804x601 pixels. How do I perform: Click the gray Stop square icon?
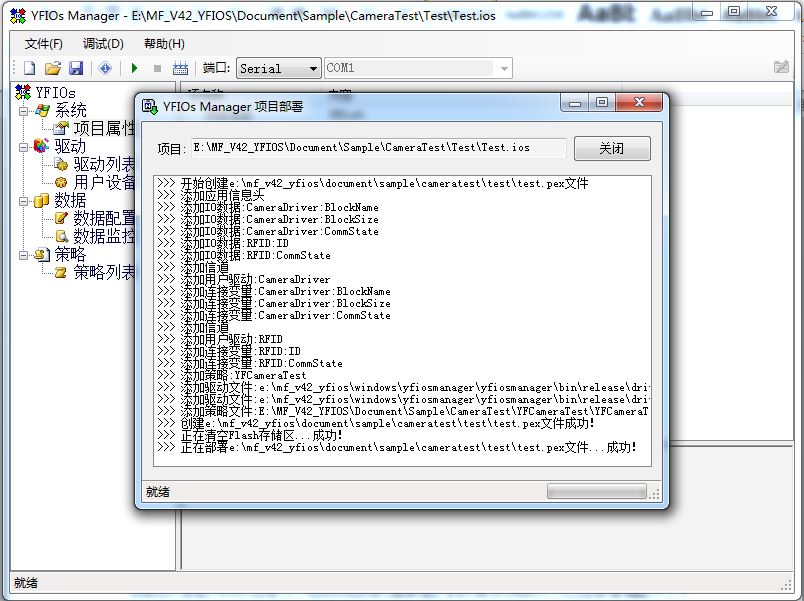pos(157,68)
